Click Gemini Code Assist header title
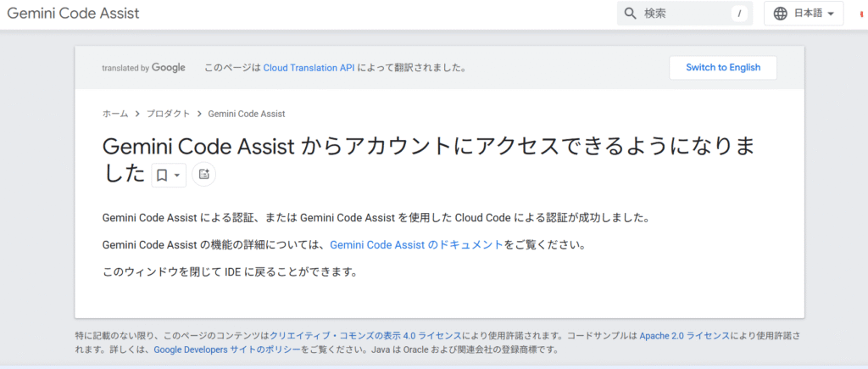Viewport: 868px width, 369px height. (x=73, y=14)
